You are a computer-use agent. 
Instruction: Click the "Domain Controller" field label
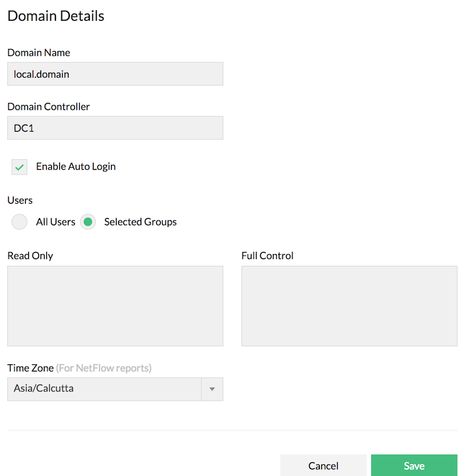click(x=48, y=107)
